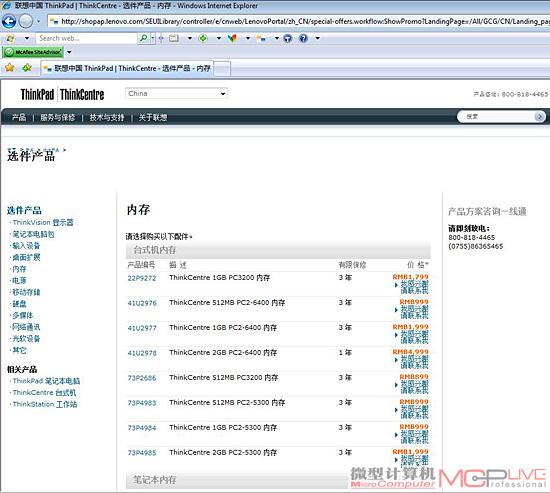
Task: Open product number 41U2976 link
Action: tap(142, 303)
